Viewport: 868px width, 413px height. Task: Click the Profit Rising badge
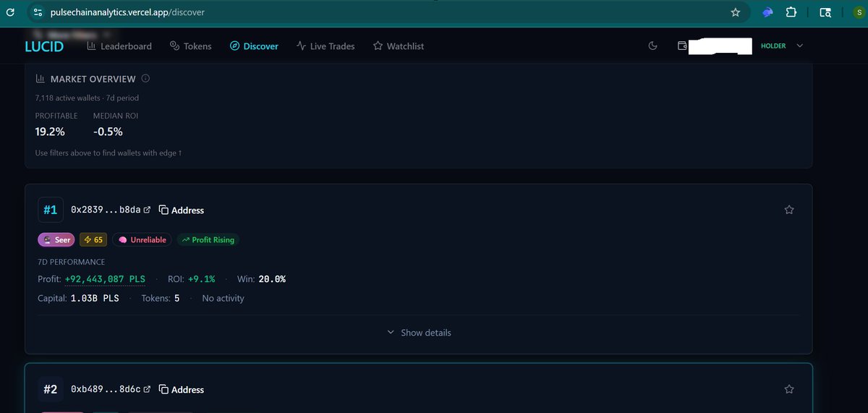[208, 239]
